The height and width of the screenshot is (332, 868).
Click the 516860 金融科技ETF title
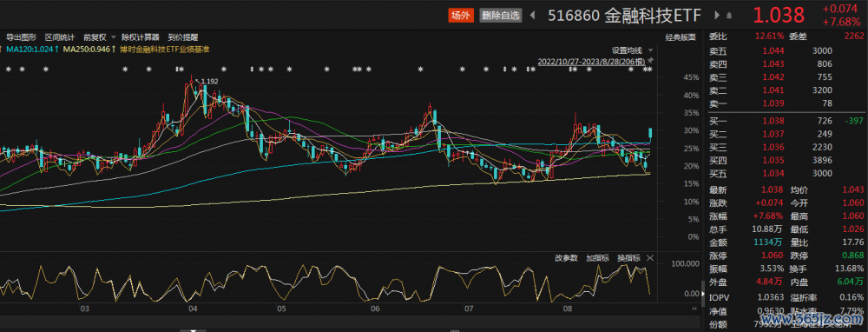coord(624,15)
